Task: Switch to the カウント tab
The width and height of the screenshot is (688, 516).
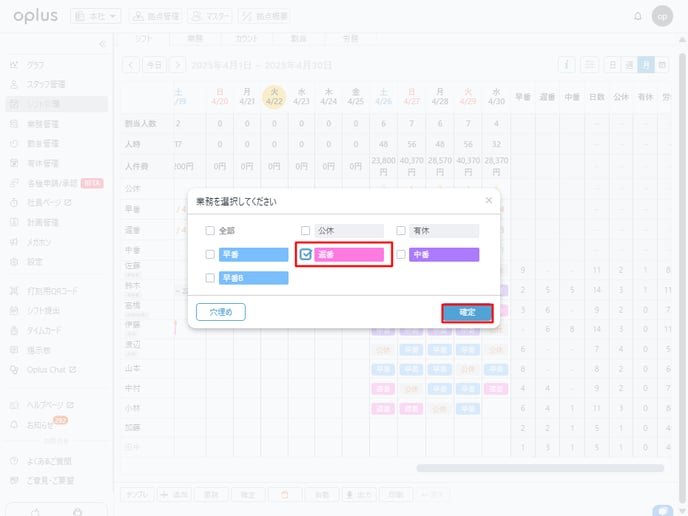Action: (245, 38)
